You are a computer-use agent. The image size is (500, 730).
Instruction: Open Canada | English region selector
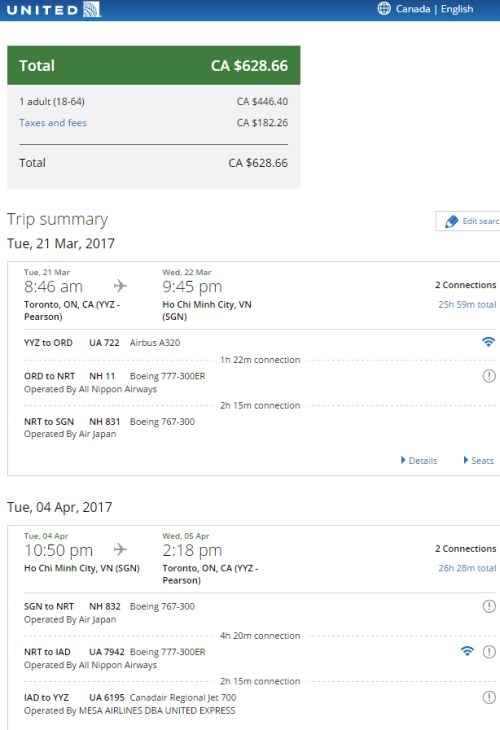434,9
